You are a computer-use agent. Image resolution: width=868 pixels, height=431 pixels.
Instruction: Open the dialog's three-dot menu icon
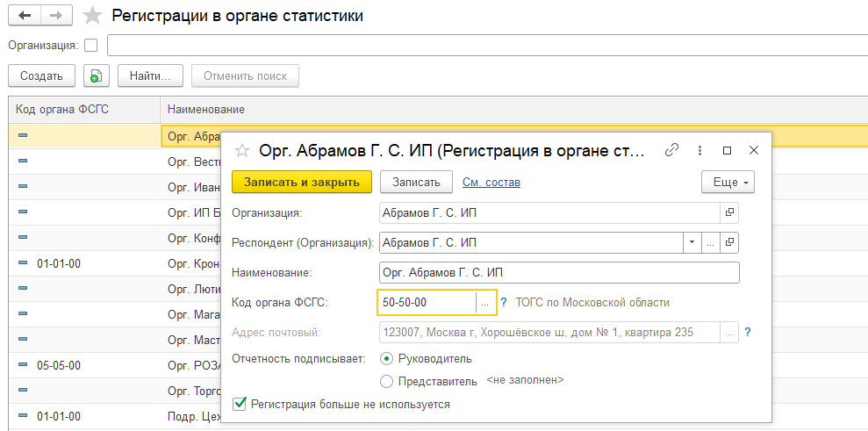[699, 150]
